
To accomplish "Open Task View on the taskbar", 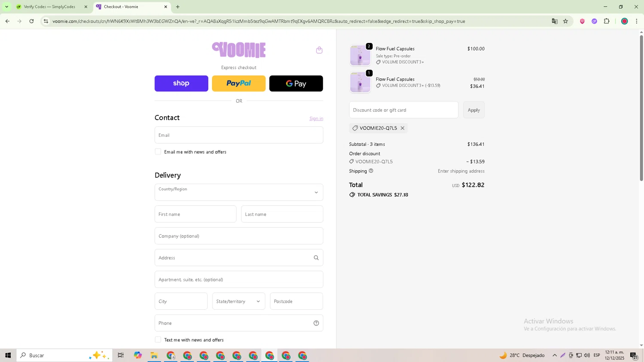I will coord(121,355).
